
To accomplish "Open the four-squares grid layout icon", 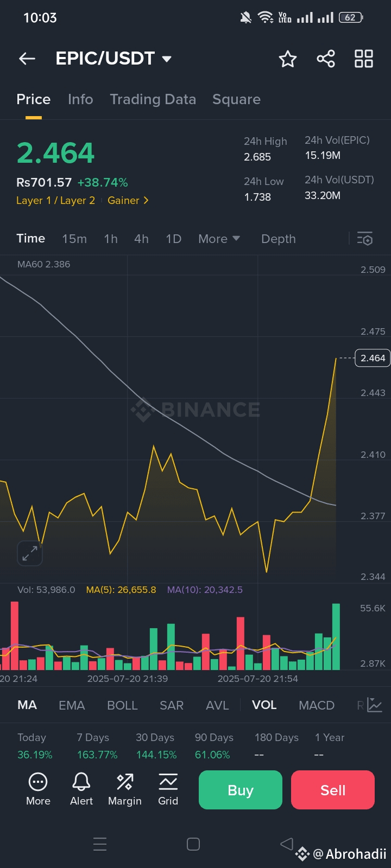I will [364, 59].
